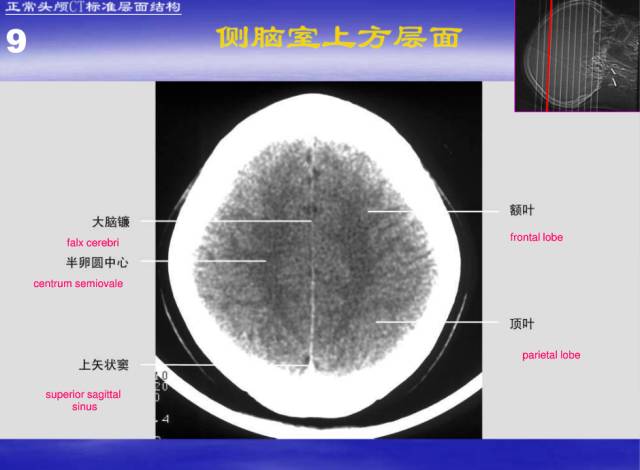
Task: Click the header text 正常头颅CT标准层面结构
Action: click(x=93, y=7)
